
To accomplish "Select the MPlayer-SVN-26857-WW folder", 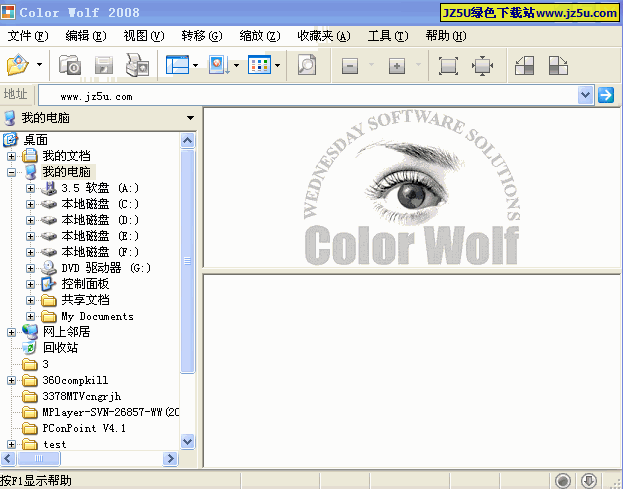I will 111,412.
